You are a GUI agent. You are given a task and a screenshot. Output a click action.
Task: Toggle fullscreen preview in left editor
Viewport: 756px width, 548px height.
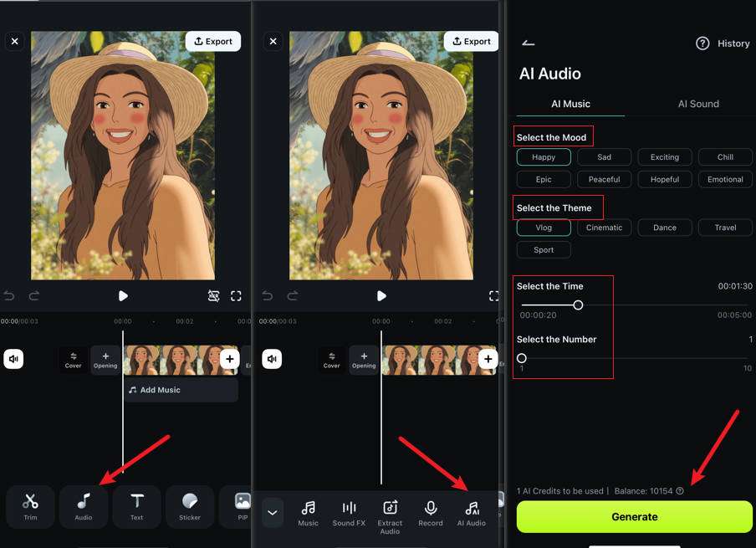tap(236, 295)
